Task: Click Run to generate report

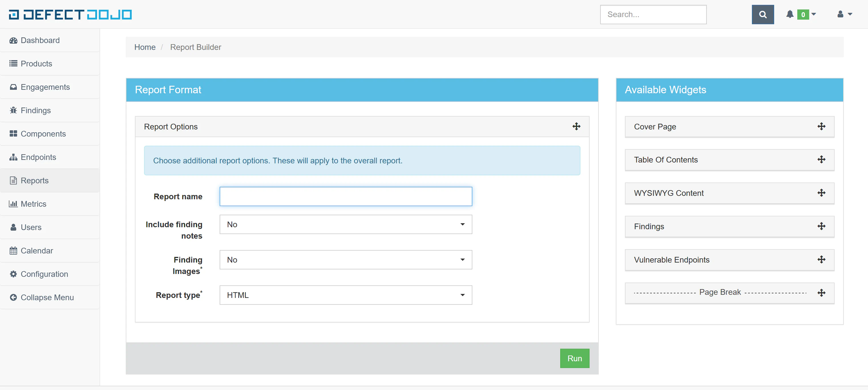Action: tap(574, 358)
